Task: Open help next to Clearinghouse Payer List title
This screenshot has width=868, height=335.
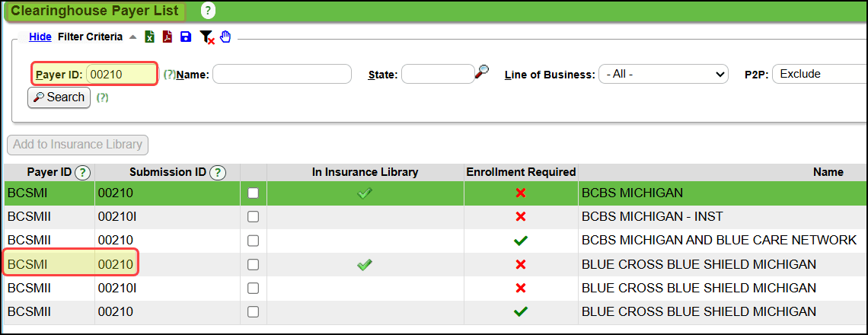Action: 208,11
